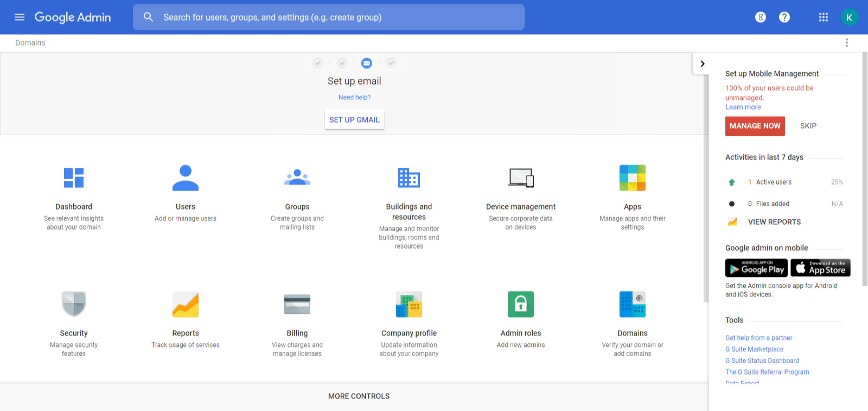
Task: Select the email step icon in setup progress
Action: coord(367,63)
